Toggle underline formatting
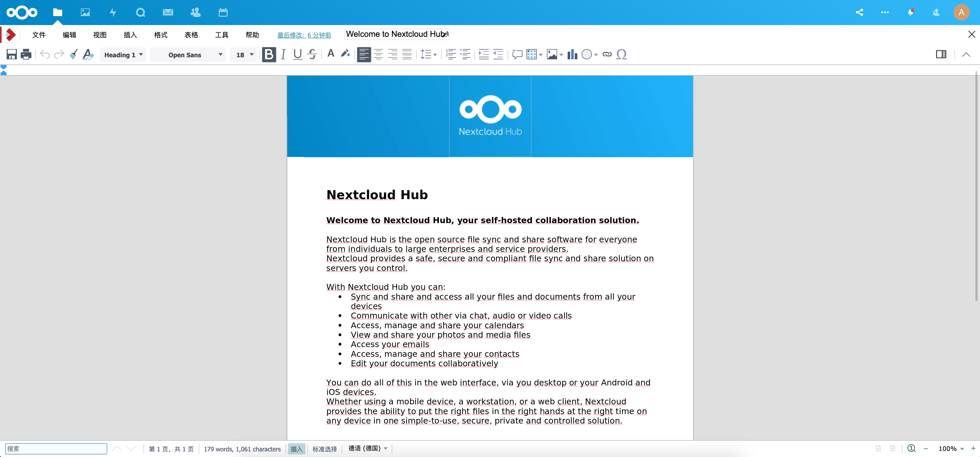This screenshot has width=980, height=457. pos(297,54)
